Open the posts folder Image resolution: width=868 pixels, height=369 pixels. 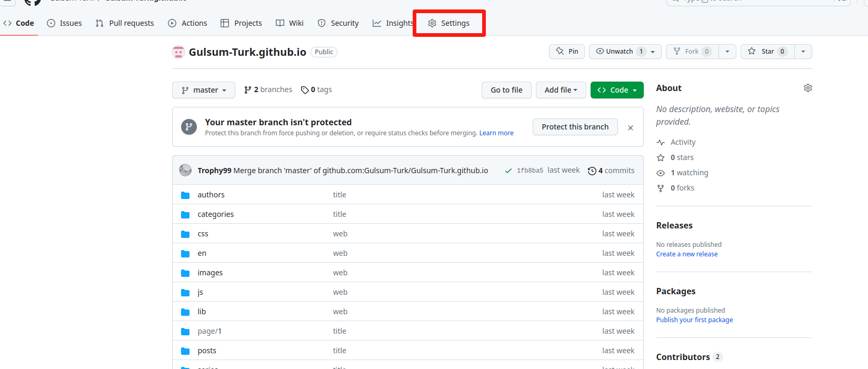pyautogui.click(x=207, y=351)
